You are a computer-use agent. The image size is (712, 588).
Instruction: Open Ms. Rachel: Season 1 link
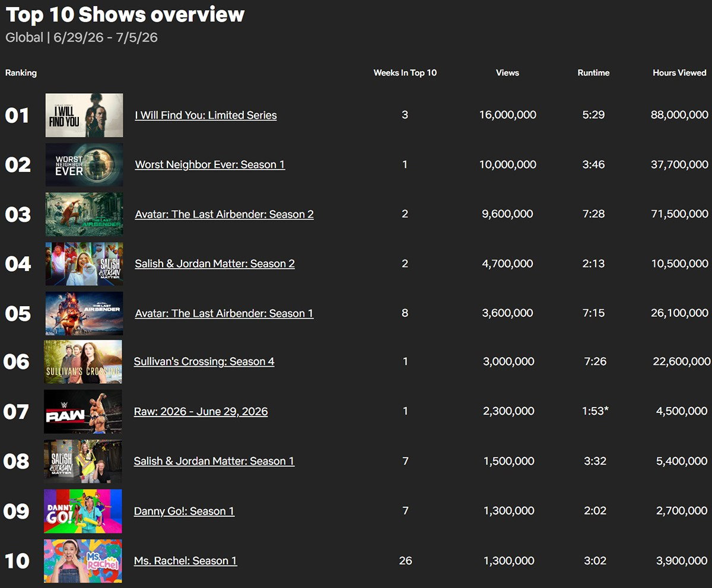[186, 561]
